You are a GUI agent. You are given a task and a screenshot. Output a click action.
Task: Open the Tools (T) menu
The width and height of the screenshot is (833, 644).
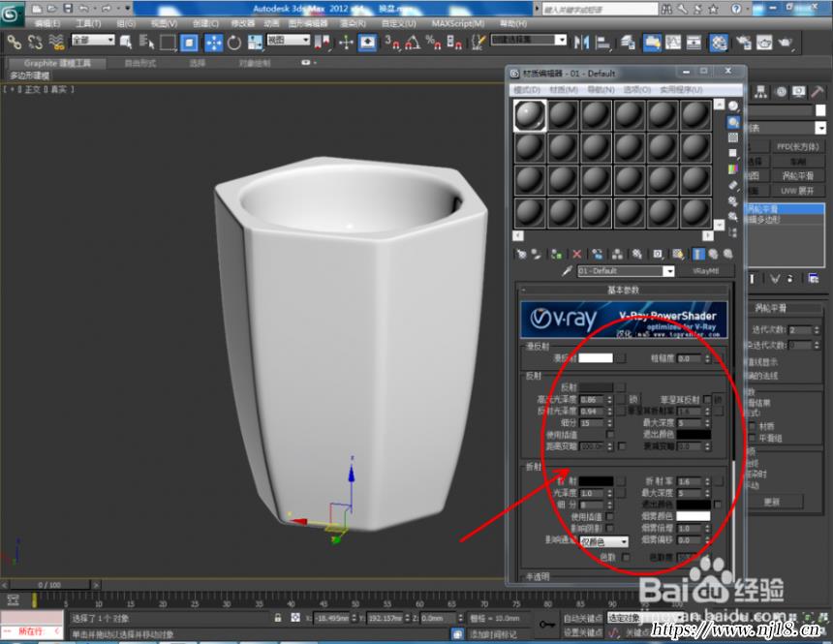(x=88, y=23)
